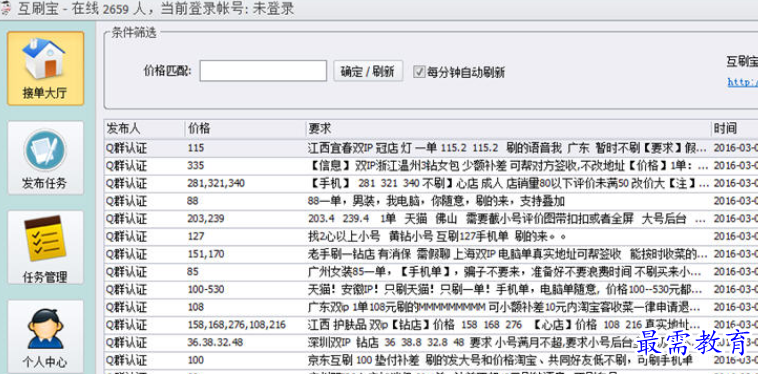Click requirement 老手刷一钻店 有消保

508,254
